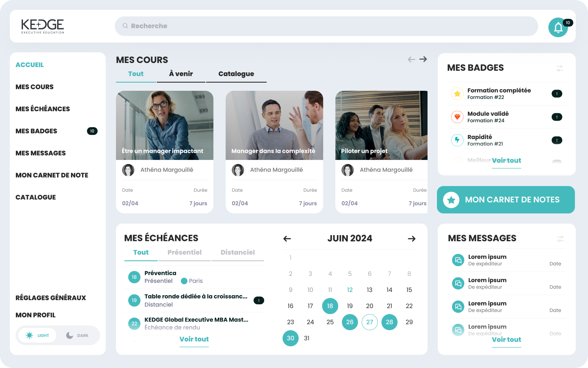This screenshot has height=368, width=588.
Task: Go to next month in calendar
Action: [x=412, y=239]
